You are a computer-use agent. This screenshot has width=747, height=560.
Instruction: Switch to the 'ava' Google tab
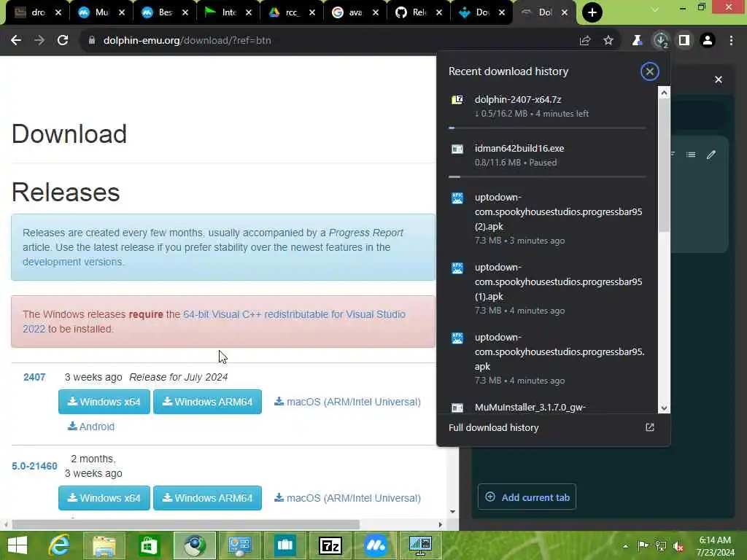pyautogui.click(x=354, y=12)
